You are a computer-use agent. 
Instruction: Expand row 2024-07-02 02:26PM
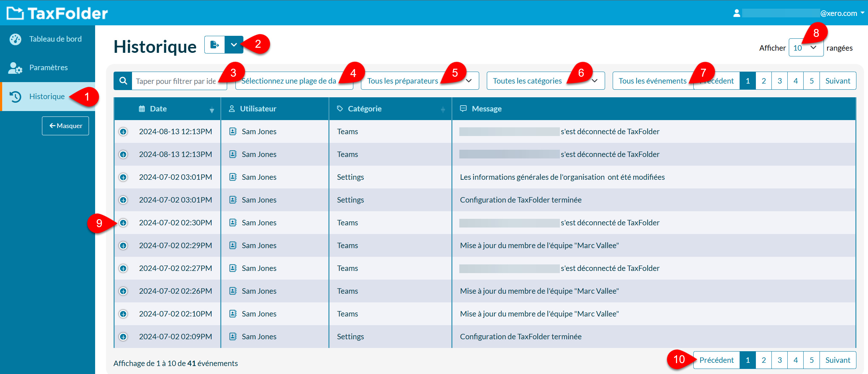pos(123,291)
